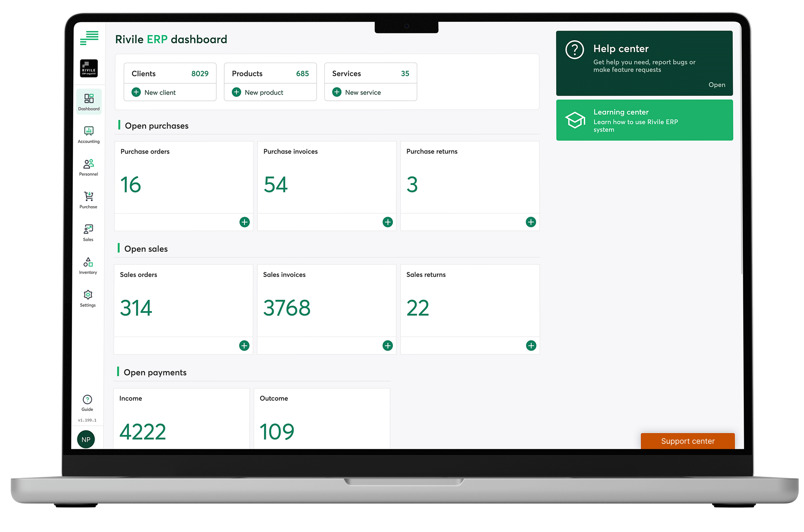The image size is (804, 532).
Task: Add a new sales order
Action: 244,345
